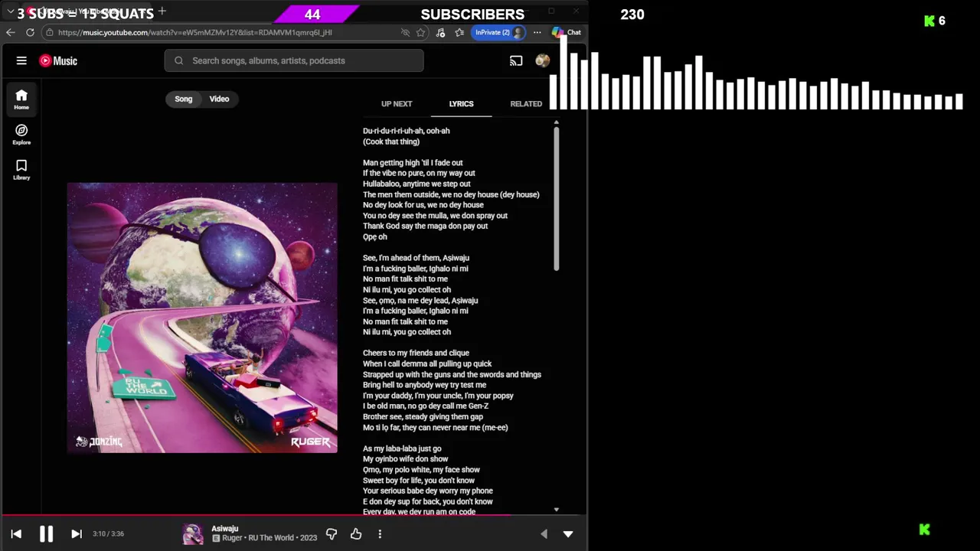Screen dimensions: 980x551
Task: Click the Asiwaju song title in player bar
Action: 225,529
